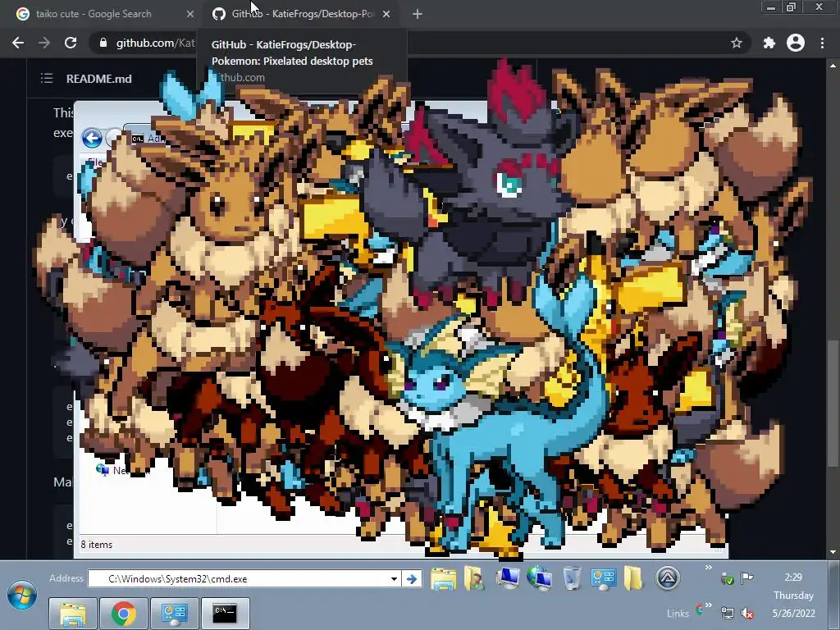Expand the desktop toolbar overflow chevron
Viewport: 840px width, 630px height.
click(x=709, y=568)
